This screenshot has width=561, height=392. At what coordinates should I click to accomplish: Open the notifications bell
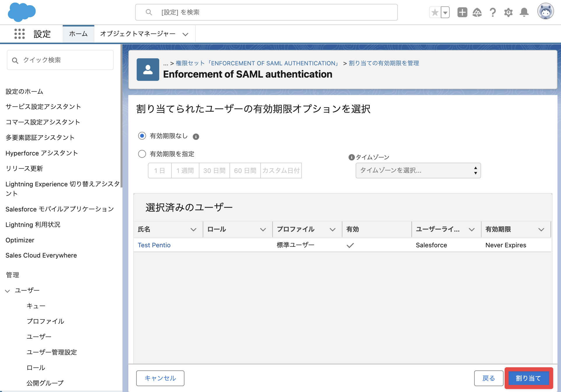tap(524, 12)
